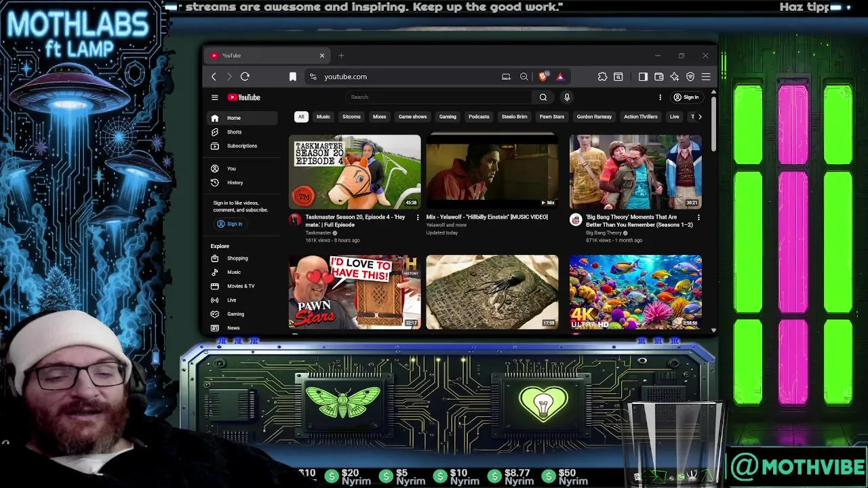Select the Action Thrillers filter chip
This screenshot has width=868, height=488.
click(641, 117)
